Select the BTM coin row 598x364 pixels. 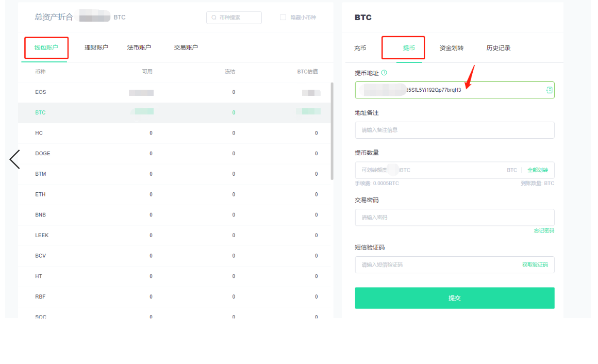(174, 174)
